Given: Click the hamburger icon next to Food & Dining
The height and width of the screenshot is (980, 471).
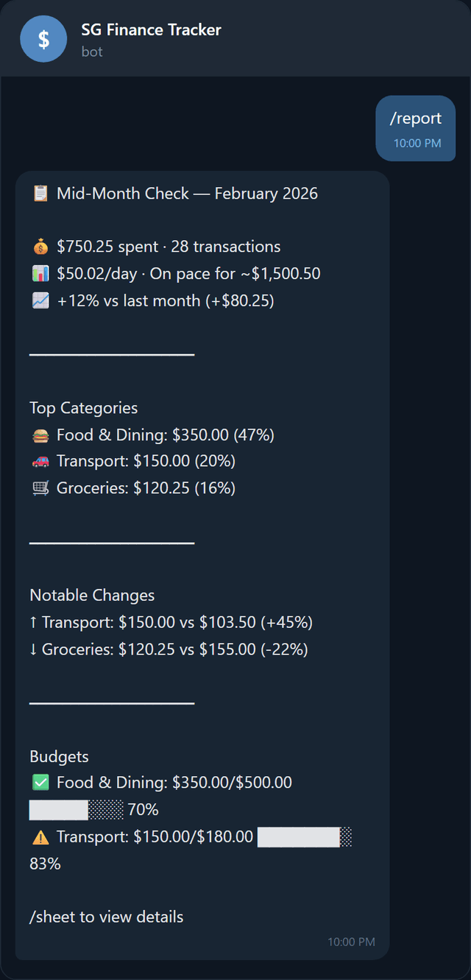Looking at the screenshot, I should pyautogui.click(x=40, y=434).
